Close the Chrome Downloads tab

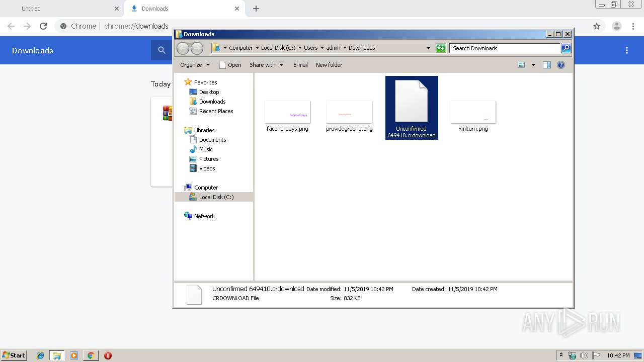237,9
